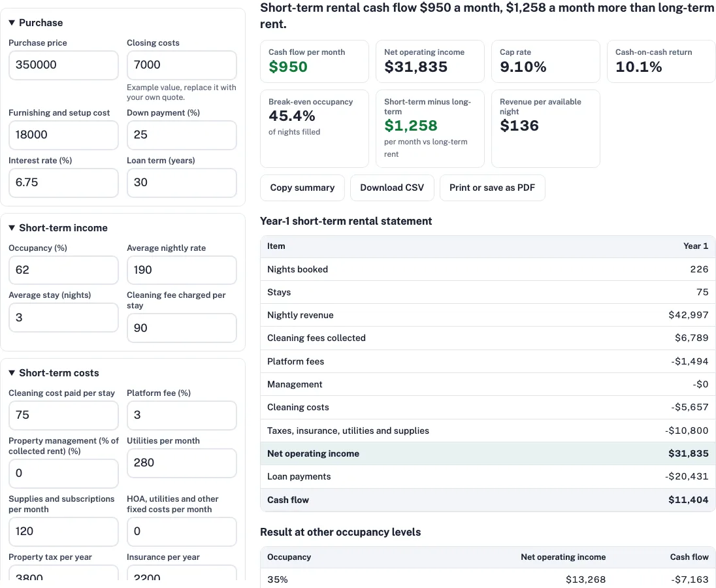This screenshot has width=716, height=588.
Task: Click the Cleaning fees collected value $6,789
Action: click(x=691, y=338)
